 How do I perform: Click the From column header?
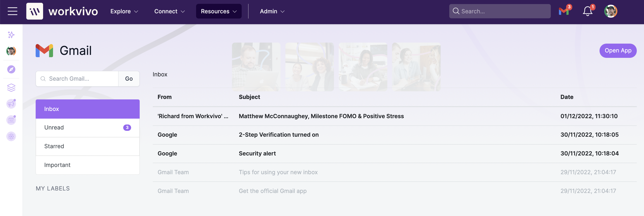(x=164, y=97)
